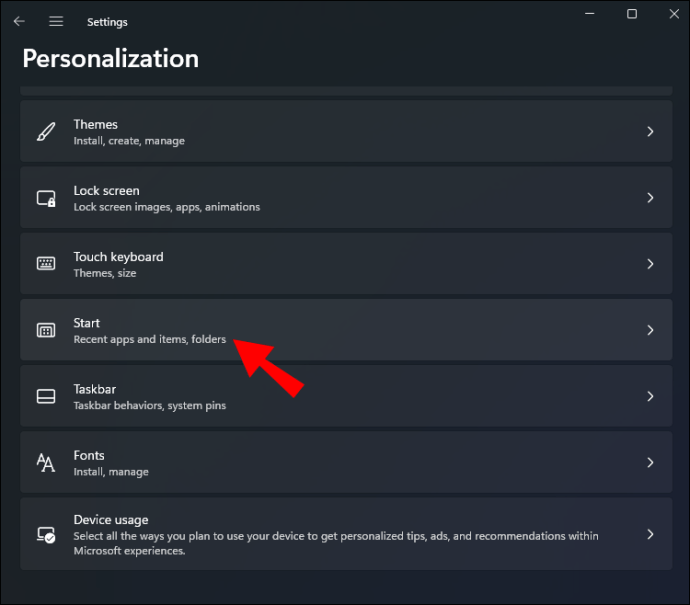Open the hamburger navigation menu
The image size is (690, 605).
click(x=56, y=21)
